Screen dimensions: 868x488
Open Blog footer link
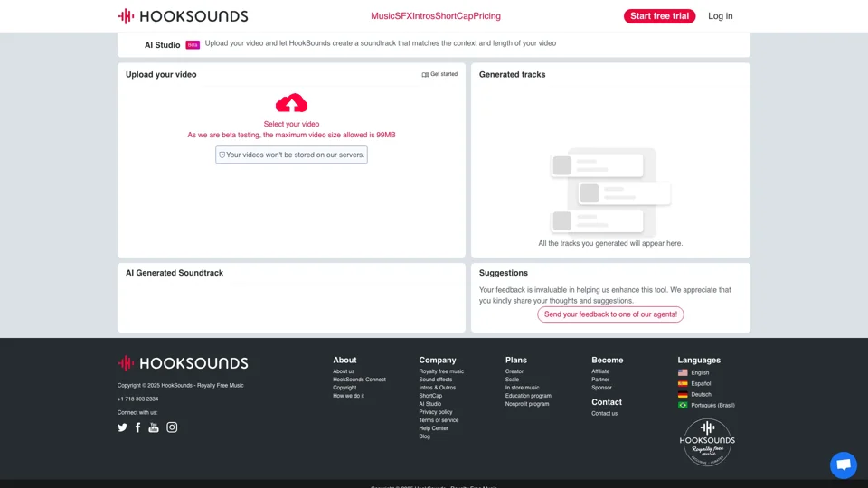[424, 436]
